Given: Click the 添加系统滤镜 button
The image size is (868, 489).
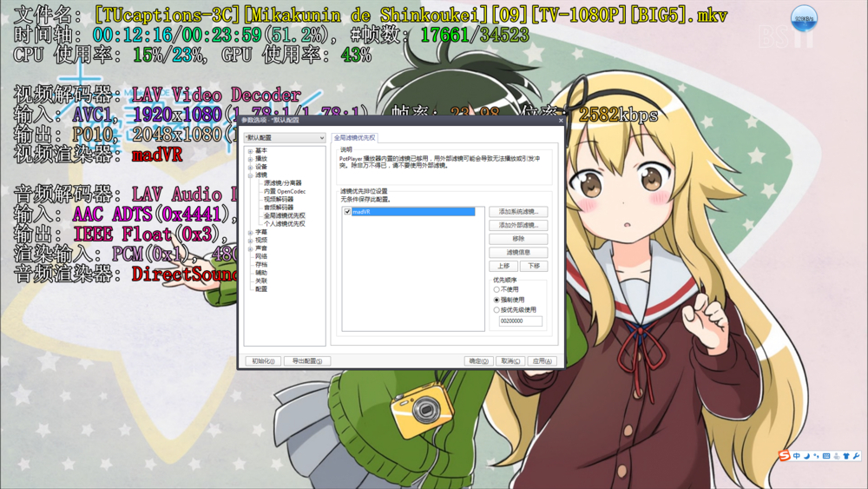Looking at the screenshot, I should [x=518, y=212].
